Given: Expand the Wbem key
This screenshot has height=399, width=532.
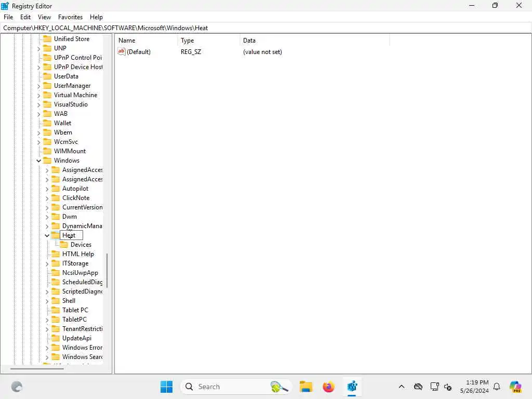Looking at the screenshot, I should [38, 132].
